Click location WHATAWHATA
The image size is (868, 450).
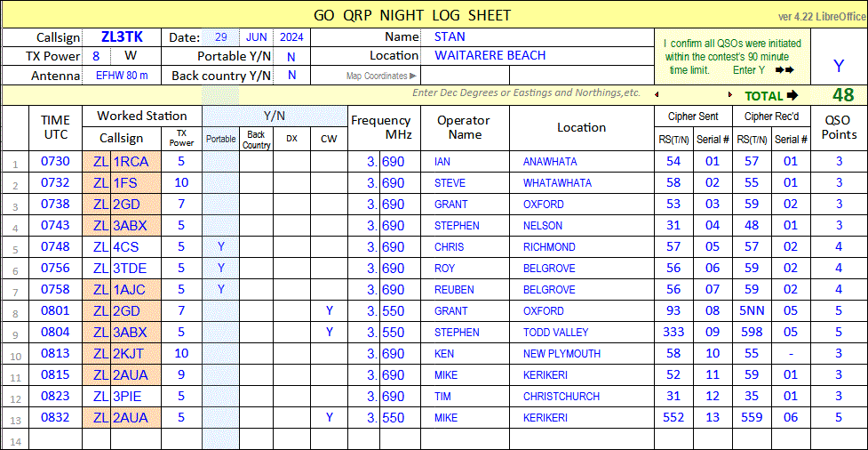point(581,183)
